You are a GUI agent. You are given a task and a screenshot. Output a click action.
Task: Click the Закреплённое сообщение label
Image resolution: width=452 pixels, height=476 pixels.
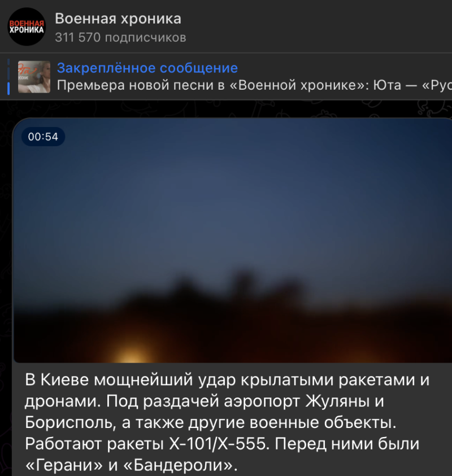pos(147,68)
